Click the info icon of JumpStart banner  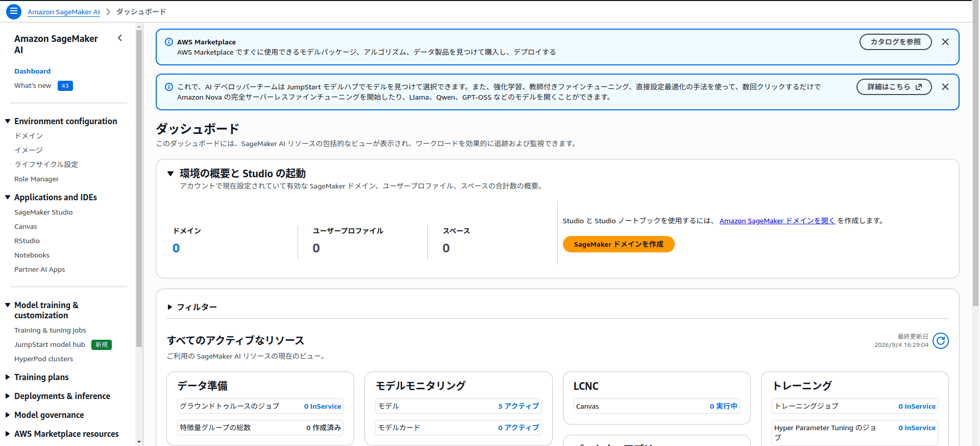(x=169, y=87)
